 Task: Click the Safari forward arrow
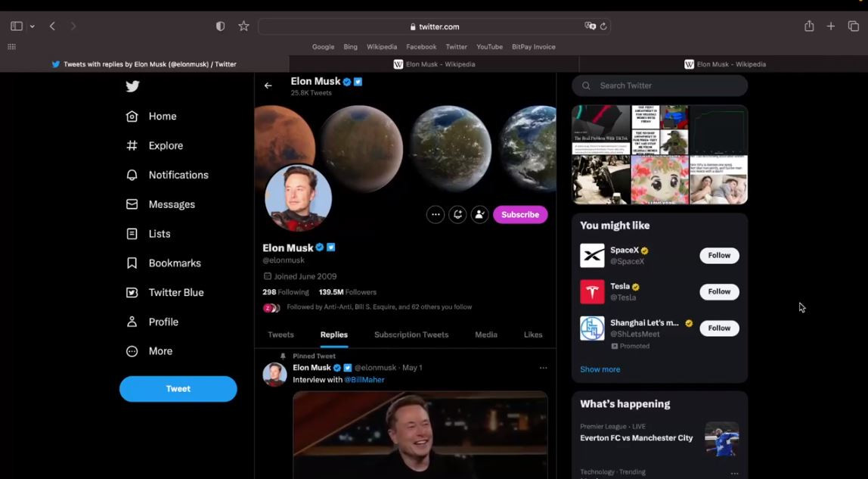coord(73,26)
